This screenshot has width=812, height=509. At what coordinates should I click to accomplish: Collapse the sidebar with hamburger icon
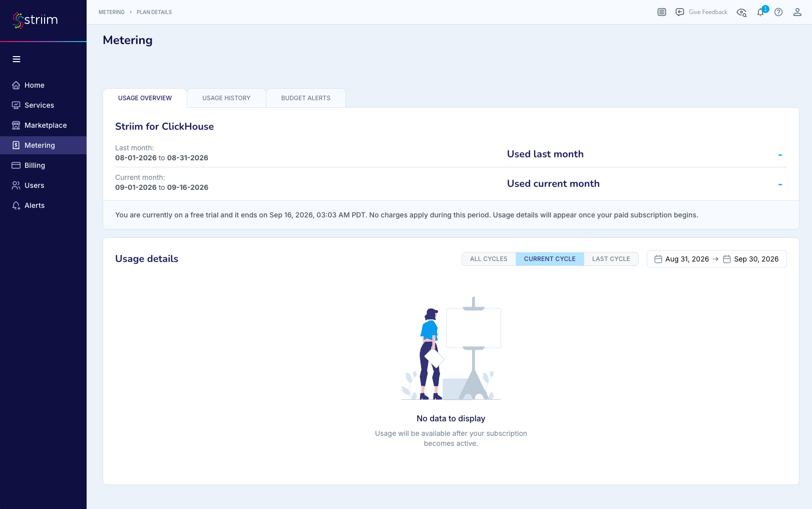point(17,59)
